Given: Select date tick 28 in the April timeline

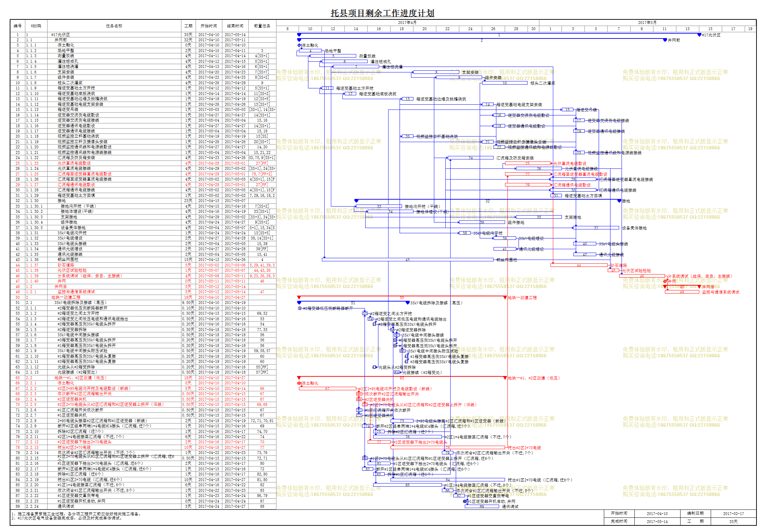Looking at the screenshot, I should point(516,29).
